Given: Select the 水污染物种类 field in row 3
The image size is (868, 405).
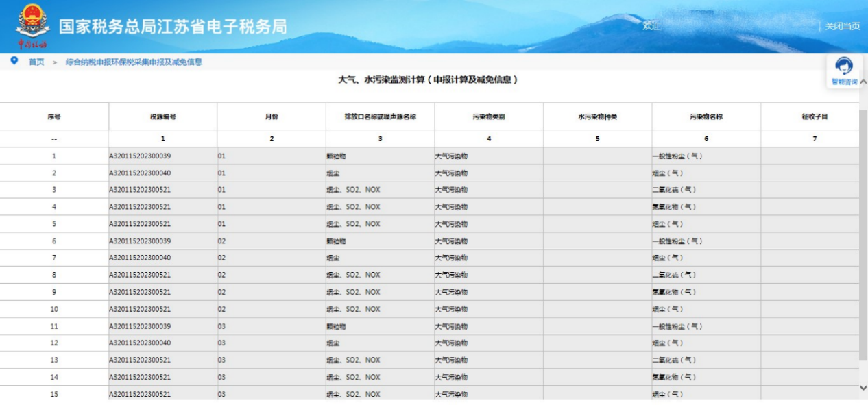Looking at the screenshot, I should (597, 190).
